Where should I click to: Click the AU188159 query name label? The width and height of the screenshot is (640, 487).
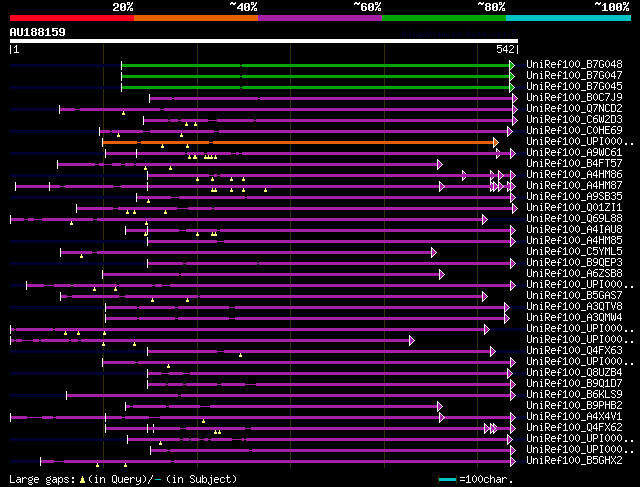tap(38, 32)
